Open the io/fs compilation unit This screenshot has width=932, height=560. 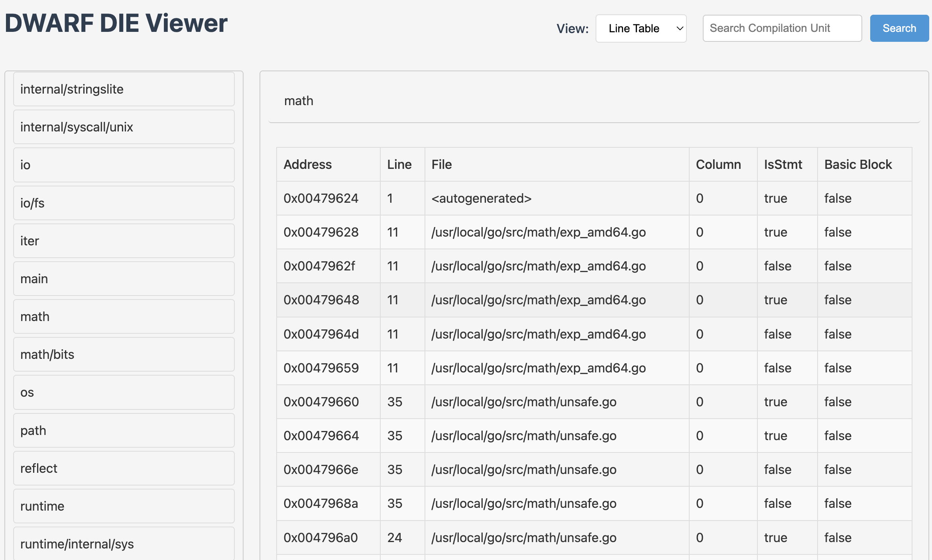124,203
